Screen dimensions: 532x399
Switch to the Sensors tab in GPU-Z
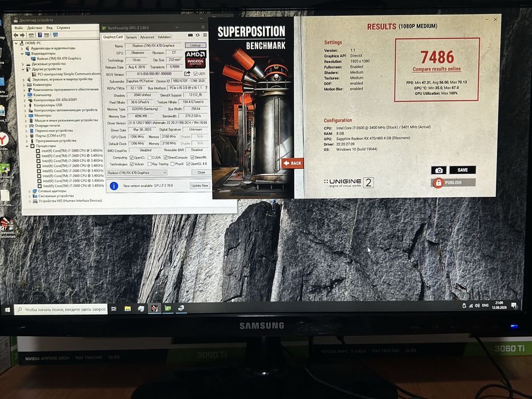[x=131, y=37]
